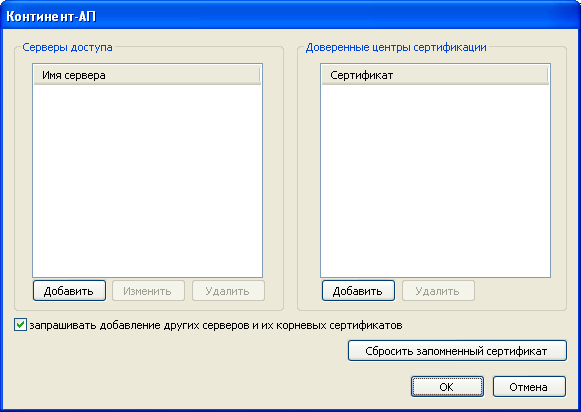
Task: Click the divider ending Имя сервера column header
Action: (x=260, y=75)
